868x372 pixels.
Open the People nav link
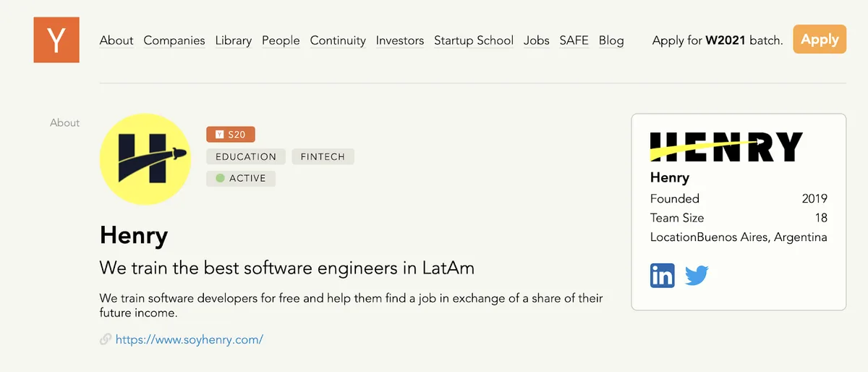281,41
